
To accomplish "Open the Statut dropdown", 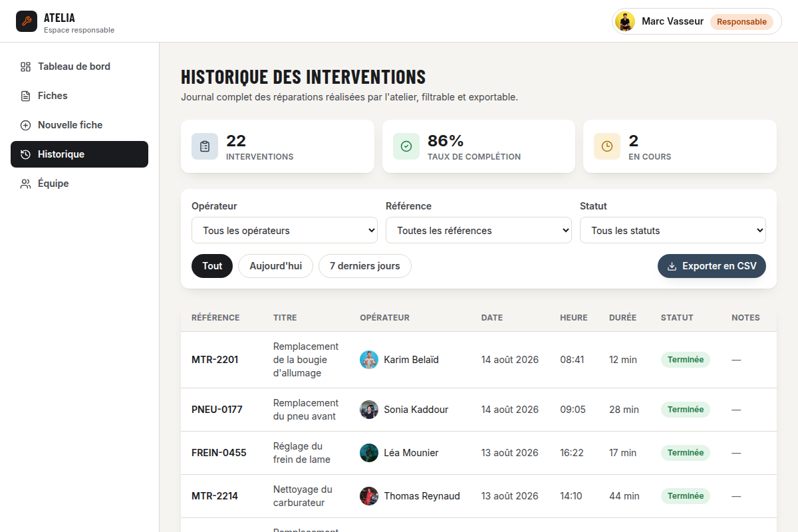I will [673, 230].
